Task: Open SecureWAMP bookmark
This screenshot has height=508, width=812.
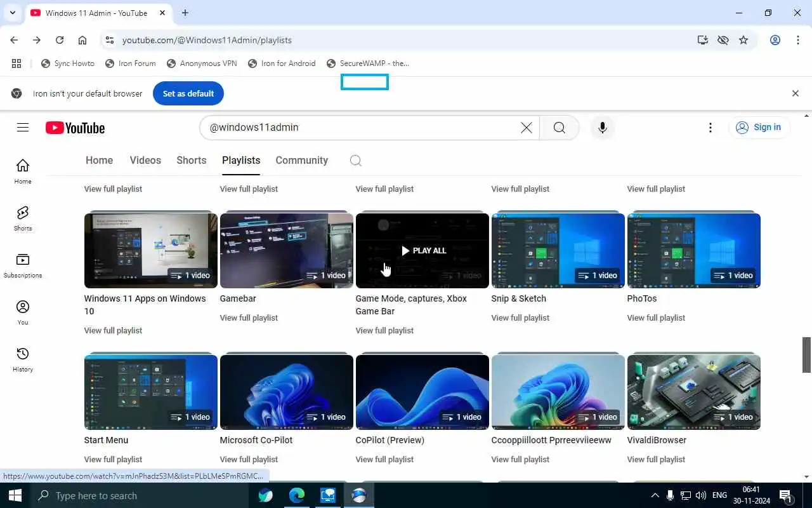Action: click(368, 63)
